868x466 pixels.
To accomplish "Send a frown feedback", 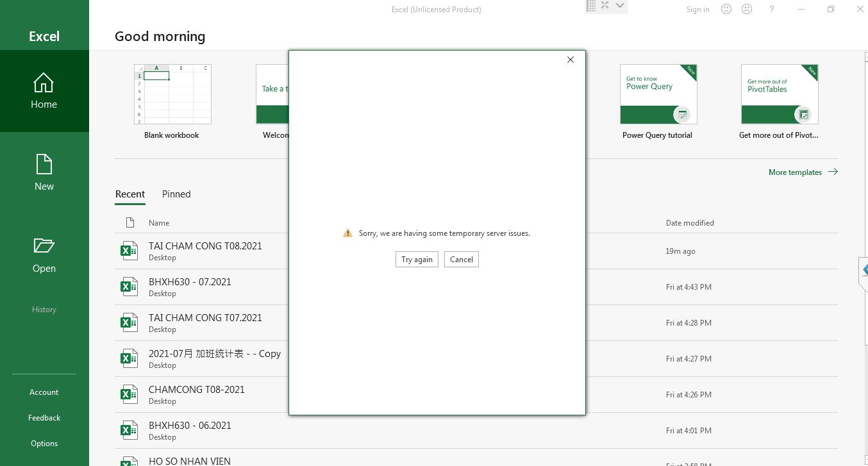I will pyautogui.click(x=747, y=9).
